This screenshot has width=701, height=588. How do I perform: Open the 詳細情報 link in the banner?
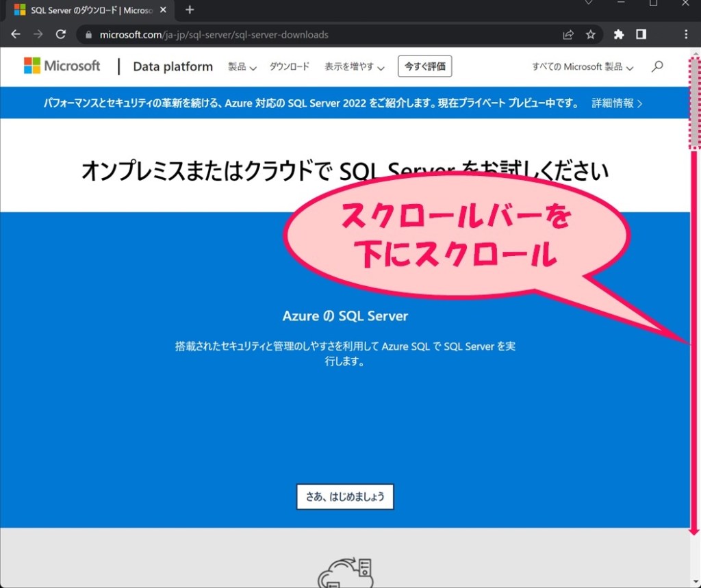617,103
